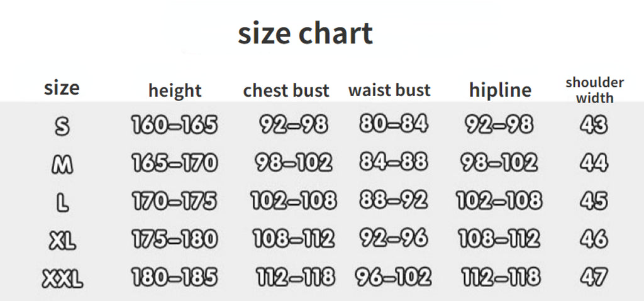Click the L size row label
Viewport: 644px width, 301px height.
tap(62, 202)
